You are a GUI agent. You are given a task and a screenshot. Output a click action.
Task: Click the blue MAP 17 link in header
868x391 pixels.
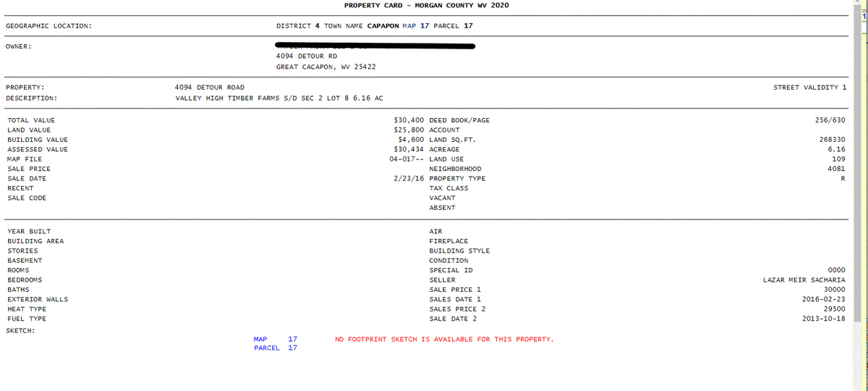click(415, 26)
